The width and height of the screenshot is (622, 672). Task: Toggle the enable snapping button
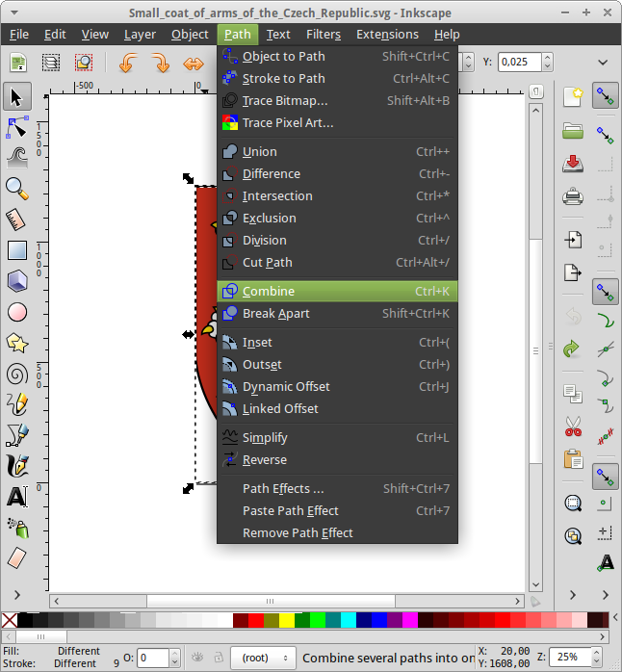pos(605,95)
